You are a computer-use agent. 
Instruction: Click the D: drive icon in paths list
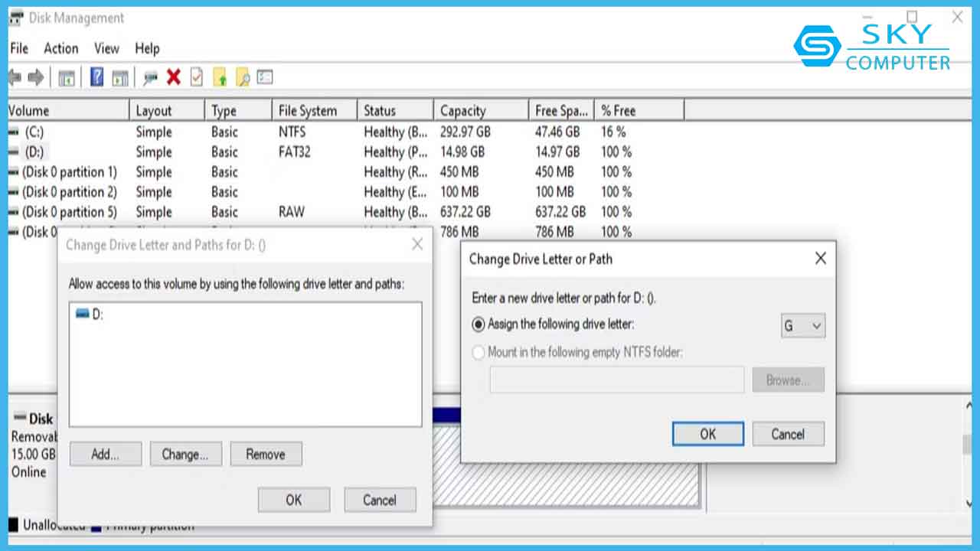pyautogui.click(x=83, y=313)
